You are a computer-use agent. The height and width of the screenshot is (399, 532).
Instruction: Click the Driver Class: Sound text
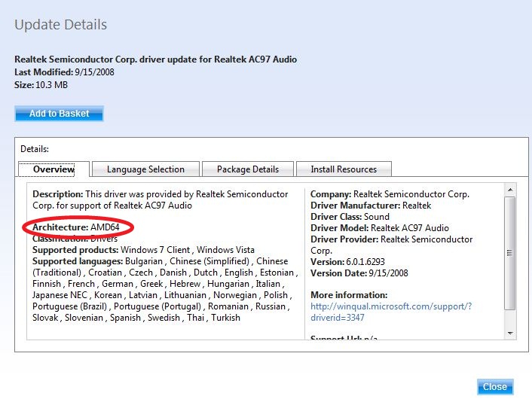(x=350, y=217)
